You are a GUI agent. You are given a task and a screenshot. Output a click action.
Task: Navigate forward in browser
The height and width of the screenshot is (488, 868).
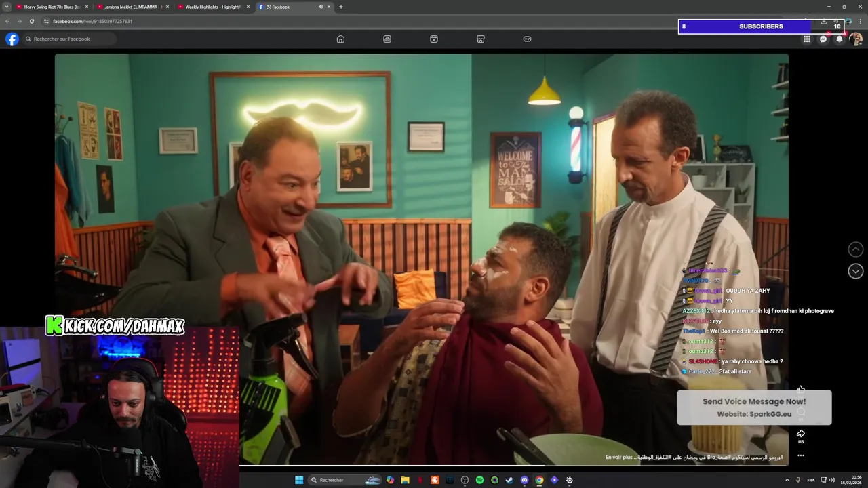click(x=19, y=21)
